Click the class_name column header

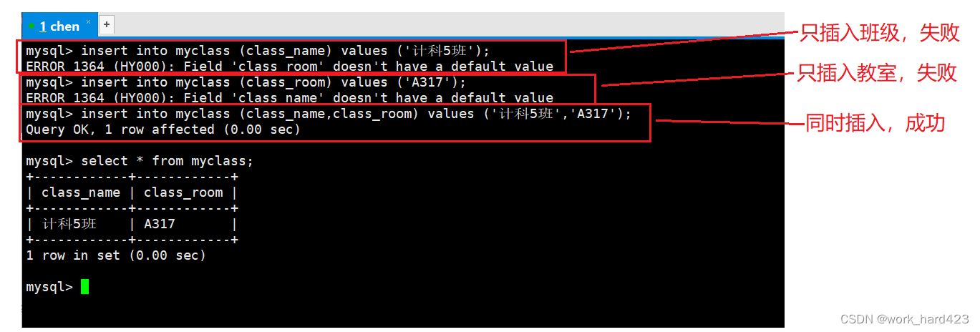point(81,192)
